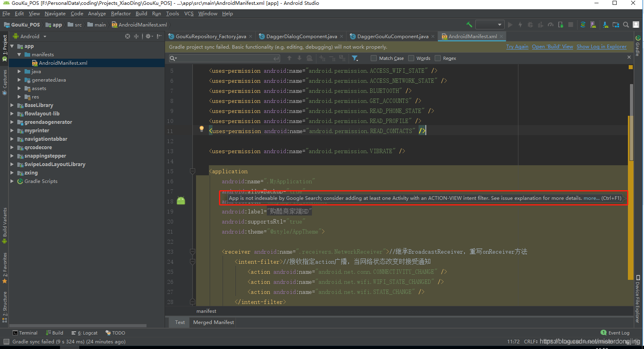Click the Debug app bug icon
The width and height of the screenshot is (644, 349).
click(530, 25)
